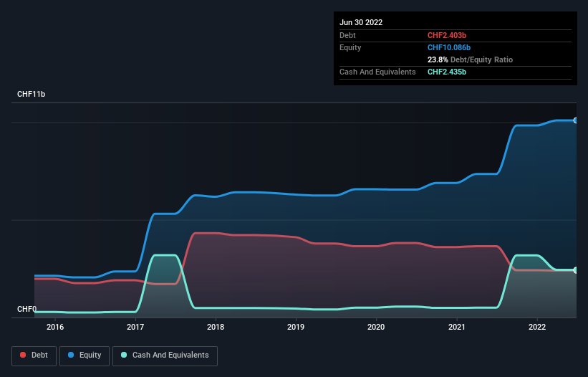The width and height of the screenshot is (588, 377).
Task: Click the 2021 x-axis label
Action: click(457, 327)
